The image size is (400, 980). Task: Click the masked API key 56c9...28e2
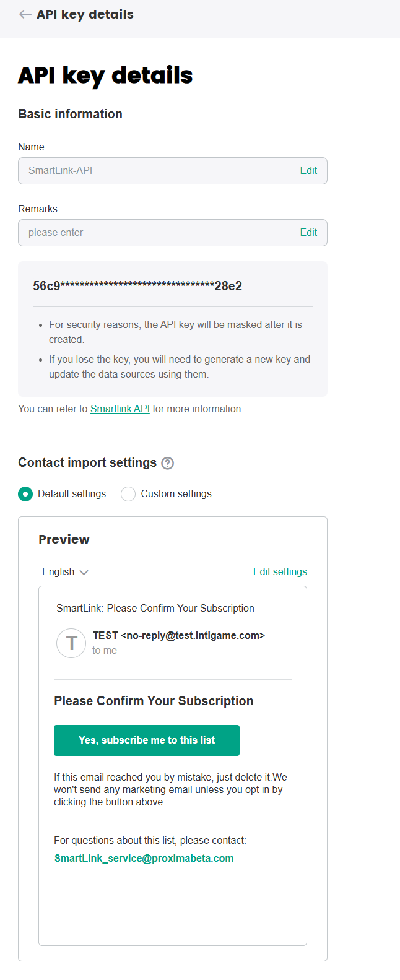[x=137, y=286]
